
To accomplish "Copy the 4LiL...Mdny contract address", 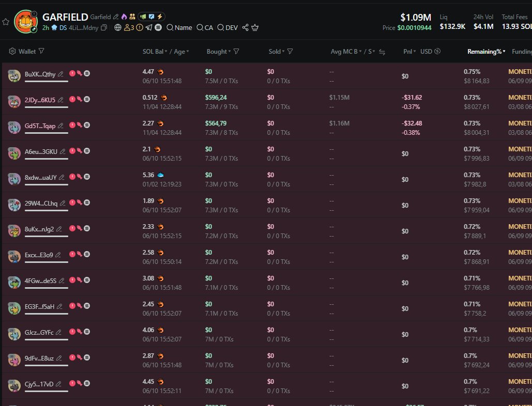I will pos(104,28).
